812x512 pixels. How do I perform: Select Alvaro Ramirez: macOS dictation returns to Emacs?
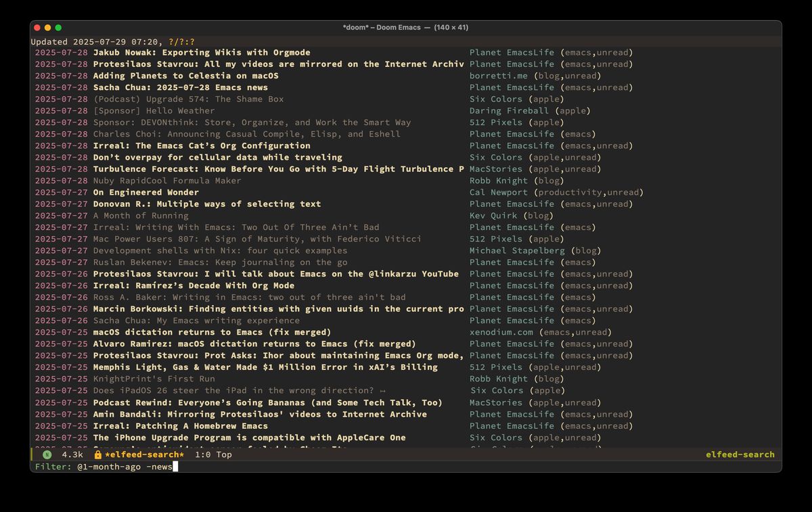coord(254,344)
